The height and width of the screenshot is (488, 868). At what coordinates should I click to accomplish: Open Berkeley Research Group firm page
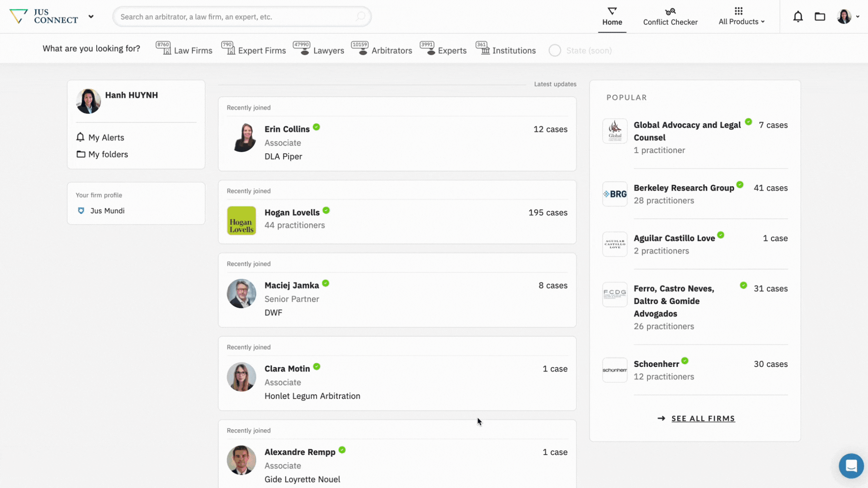tap(684, 188)
